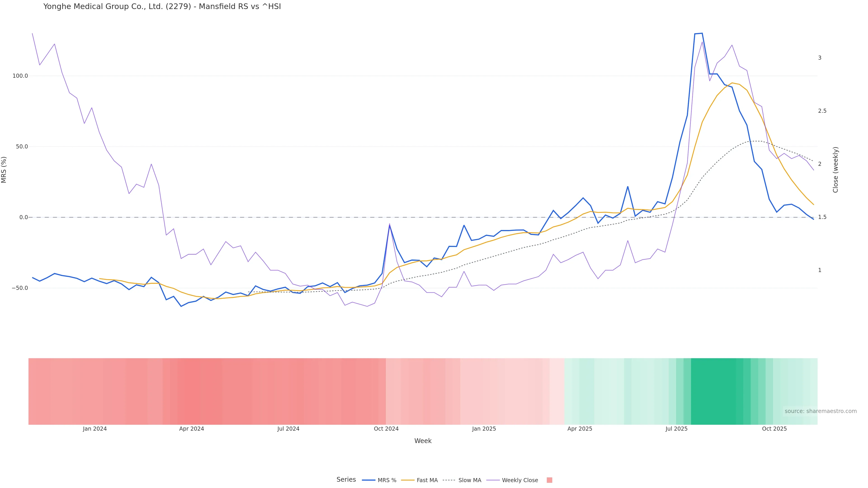Click the −50.0 left axis tick label
The height and width of the screenshot is (488, 868).
(19, 288)
